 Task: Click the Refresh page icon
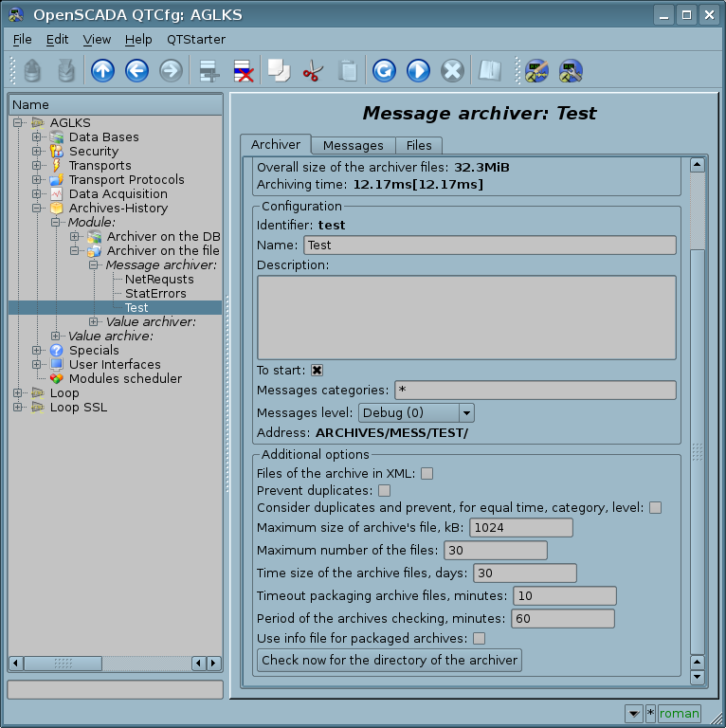383,70
